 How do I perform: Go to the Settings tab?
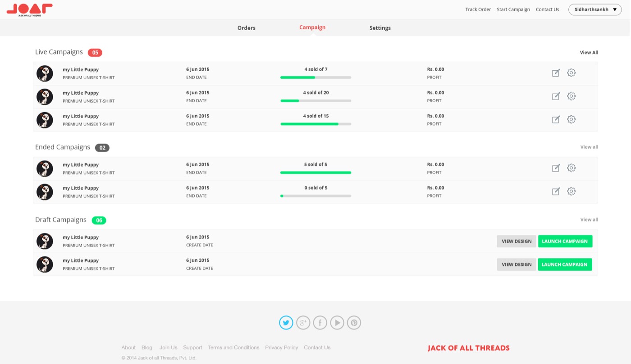(380, 28)
